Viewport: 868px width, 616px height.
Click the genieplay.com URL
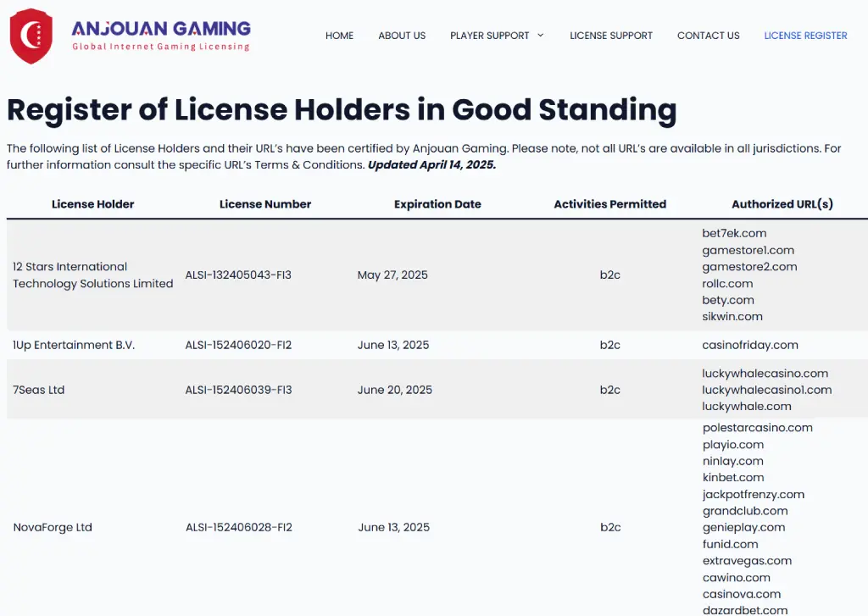[743, 527]
